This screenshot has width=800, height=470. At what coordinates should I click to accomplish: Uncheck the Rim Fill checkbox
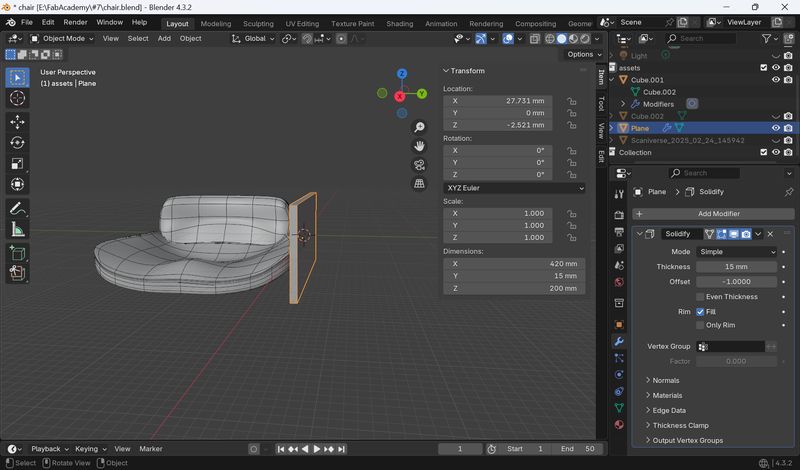[700, 312]
